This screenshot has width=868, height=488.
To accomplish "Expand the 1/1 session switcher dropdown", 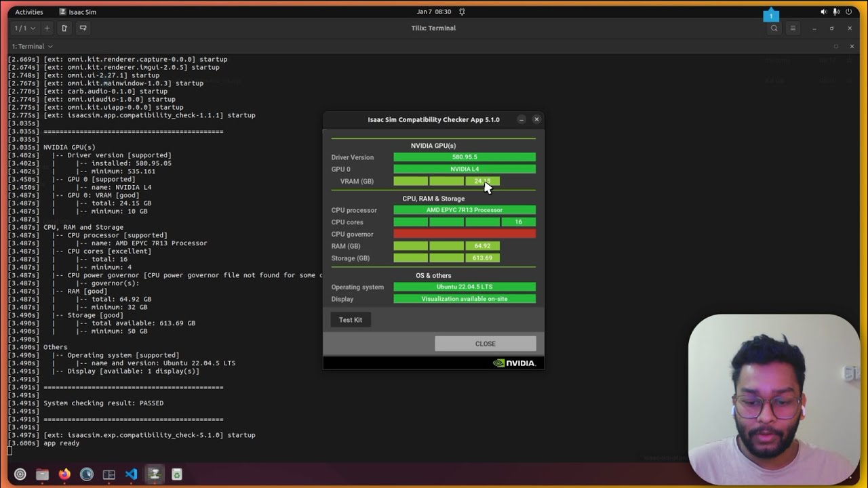I will pyautogui.click(x=24, y=28).
